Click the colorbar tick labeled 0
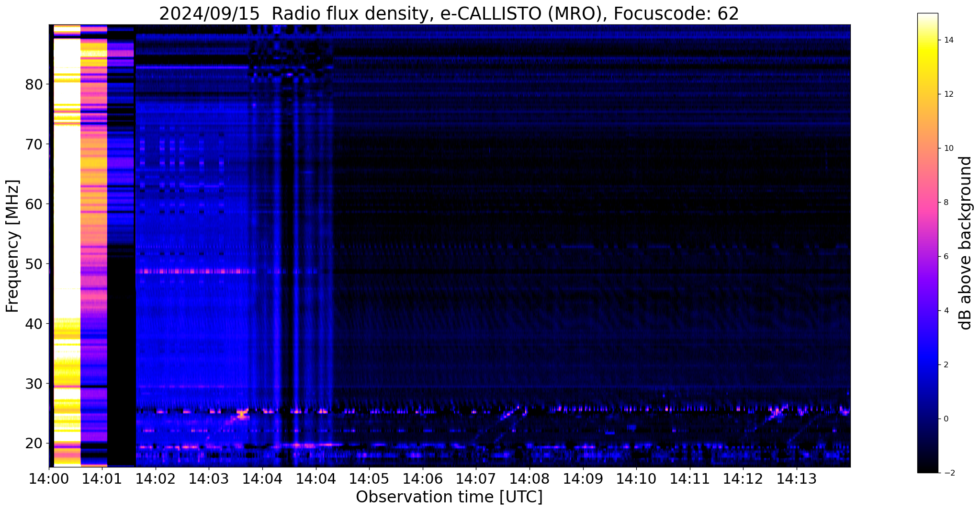980x511 pixels. [x=946, y=419]
